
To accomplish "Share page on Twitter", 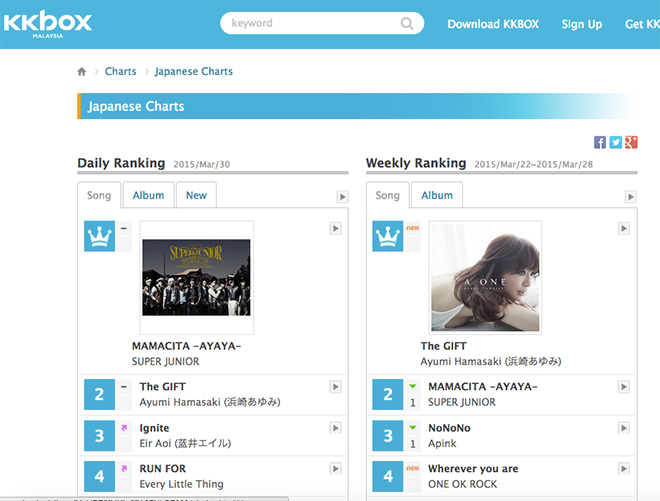I will [615, 142].
